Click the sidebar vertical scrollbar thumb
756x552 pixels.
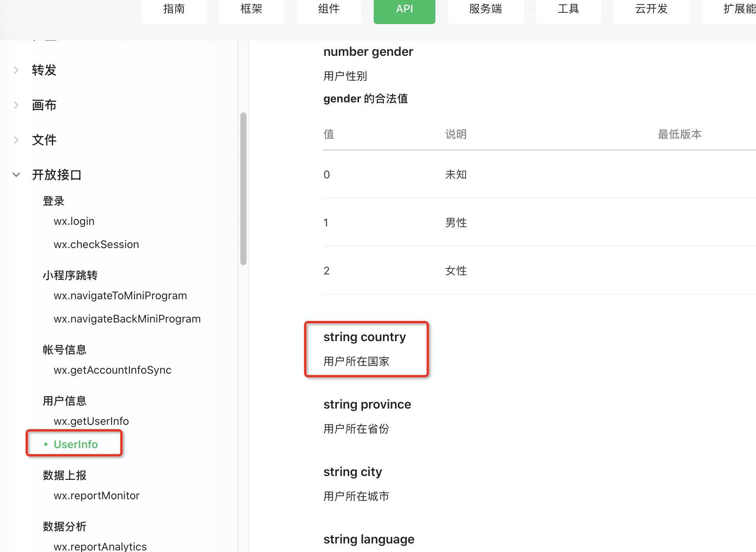point(243,189)
